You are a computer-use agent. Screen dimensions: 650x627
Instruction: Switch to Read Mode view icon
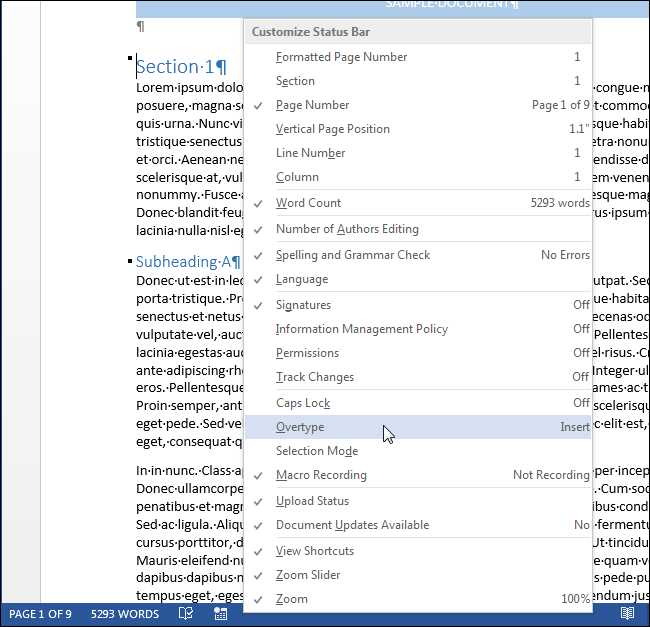click(x=627, y=613)
